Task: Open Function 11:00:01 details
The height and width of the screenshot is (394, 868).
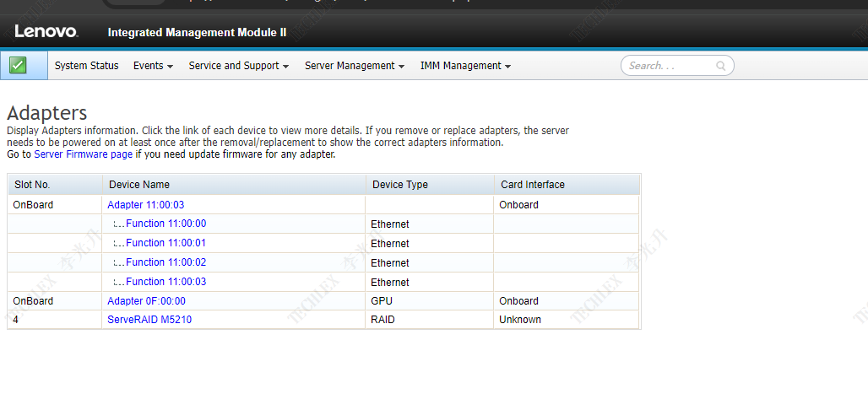Action: tap(166, 243)
